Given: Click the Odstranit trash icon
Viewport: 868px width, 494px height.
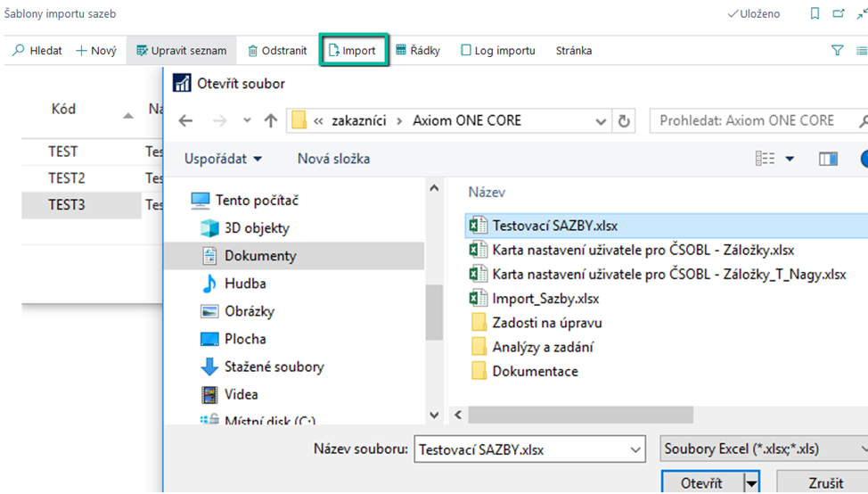Looking at the screenshot, I should click(254, 51).
